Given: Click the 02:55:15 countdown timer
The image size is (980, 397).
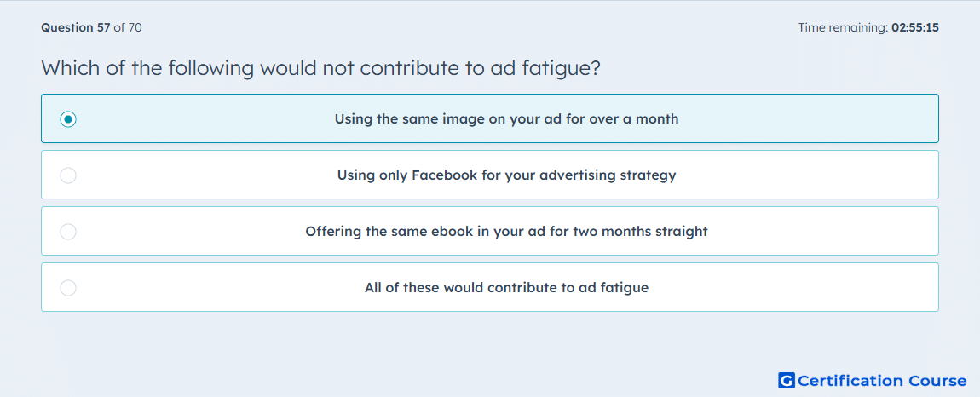Looking at the screenshot, I should (x=915, y=27).
